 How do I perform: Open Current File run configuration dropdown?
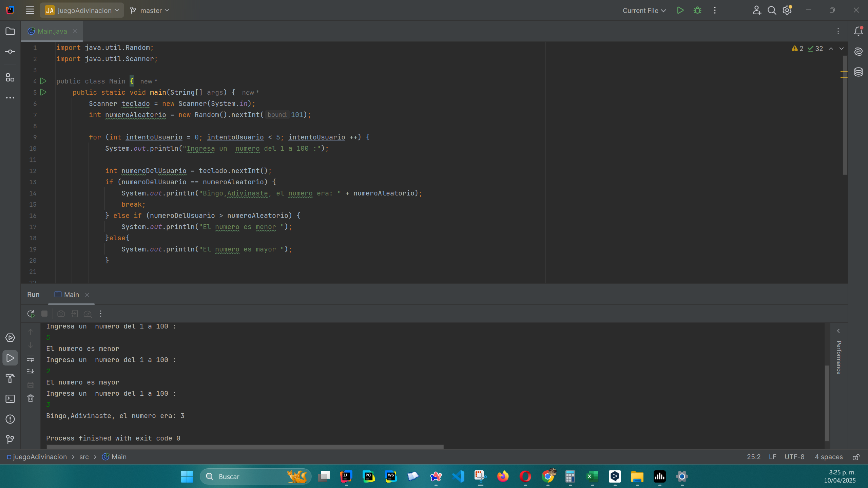[644, 10]
